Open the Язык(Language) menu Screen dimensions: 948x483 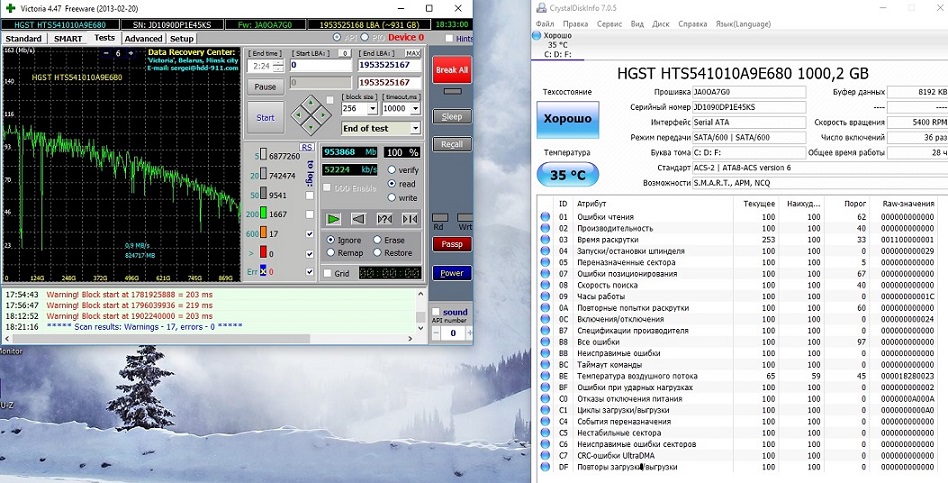tap(743, 24)
